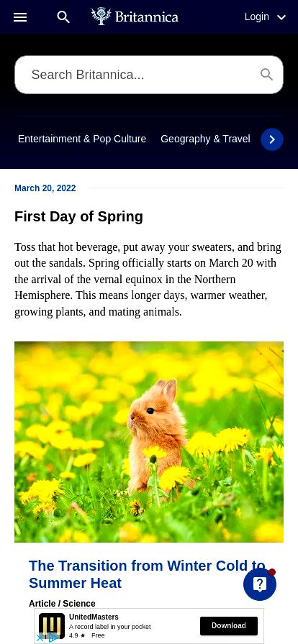Open The Transition from Winter Cold article
Screen dimensions: 298x644
pos(147,574)
